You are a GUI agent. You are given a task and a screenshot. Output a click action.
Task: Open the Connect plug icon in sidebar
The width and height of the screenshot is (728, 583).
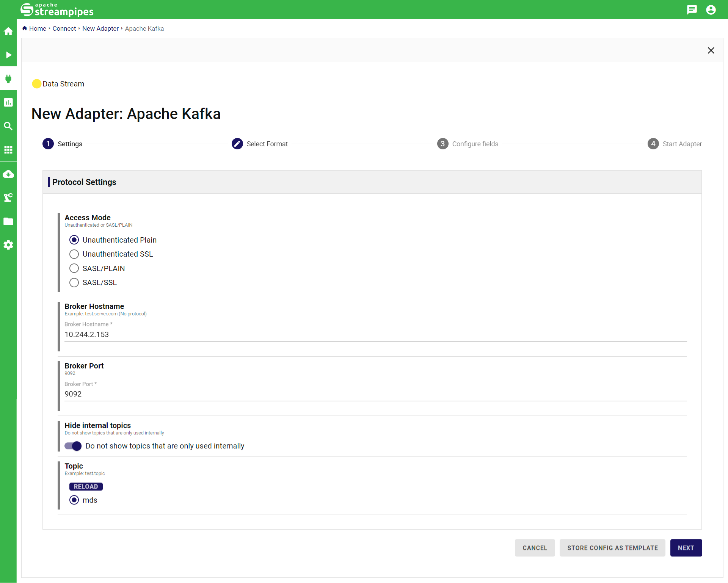tap(8, 79)
